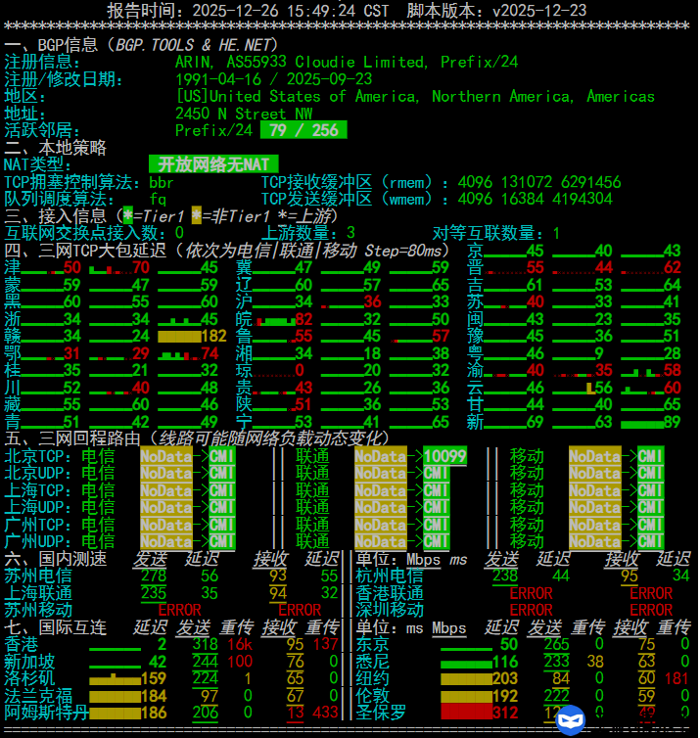The height and width of the screenshot is (738, 700).
Task: Click the 电信 CMI badge in 上海TCP row
Action: (221, 490)
